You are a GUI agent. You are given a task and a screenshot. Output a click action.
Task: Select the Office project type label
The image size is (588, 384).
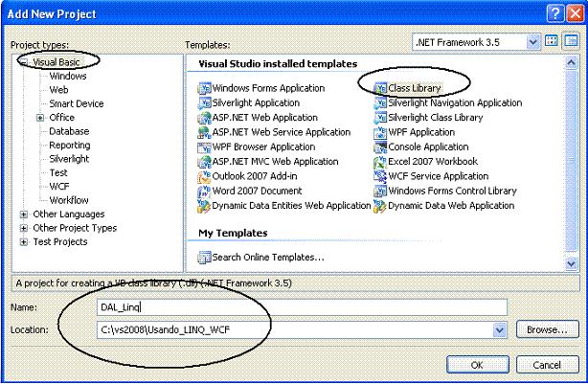(x=62, y=118)
